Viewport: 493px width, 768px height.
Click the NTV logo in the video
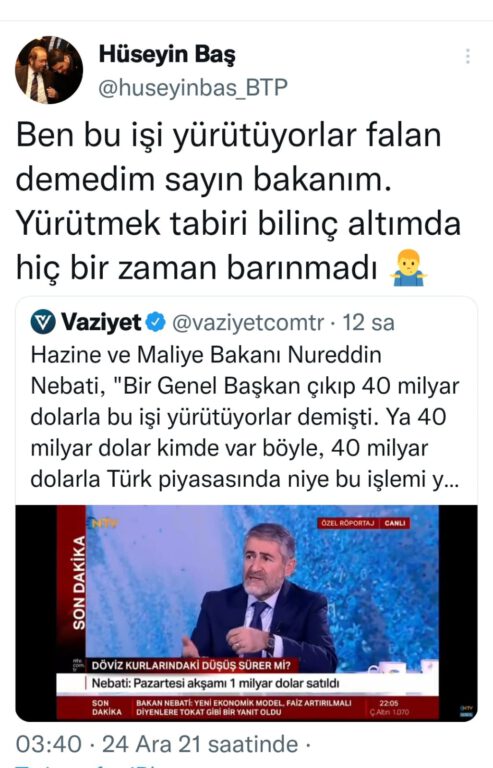point(103,523)
